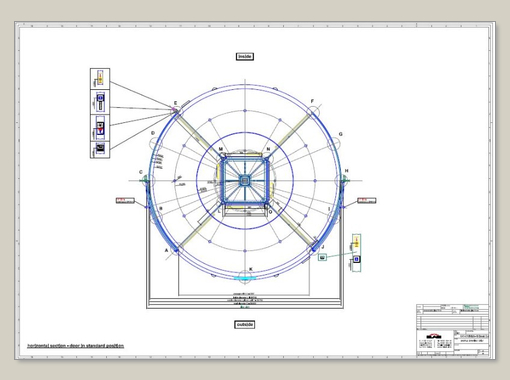
Task: Click detail marker letter D
Action: [x=153, y=133]
